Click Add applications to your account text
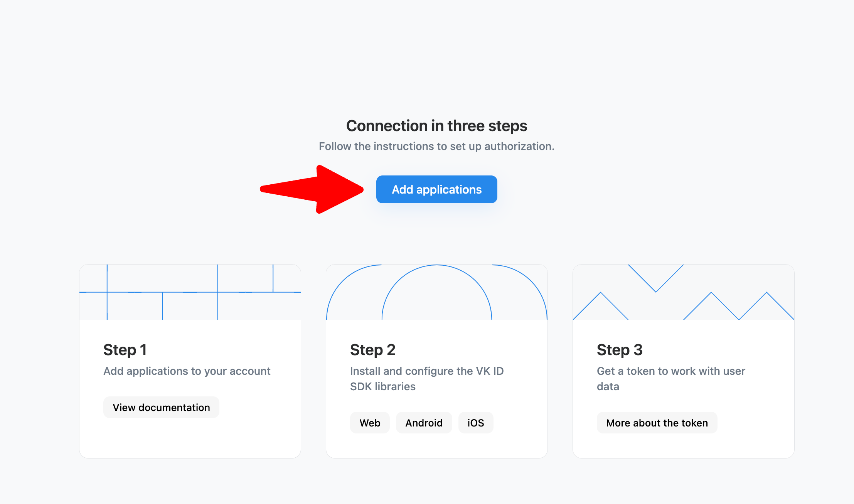 coord(187,371)
